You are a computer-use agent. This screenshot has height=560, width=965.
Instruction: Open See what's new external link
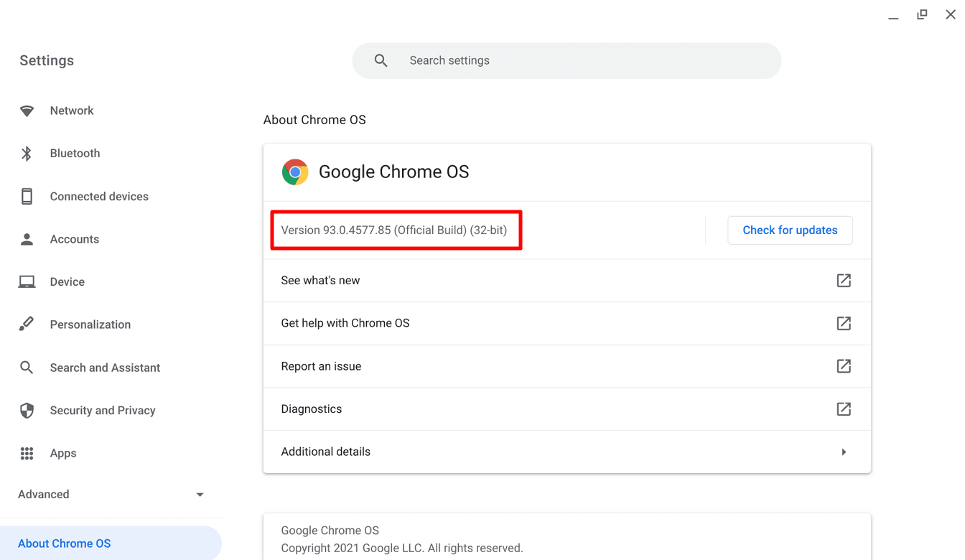pos(844,281)
